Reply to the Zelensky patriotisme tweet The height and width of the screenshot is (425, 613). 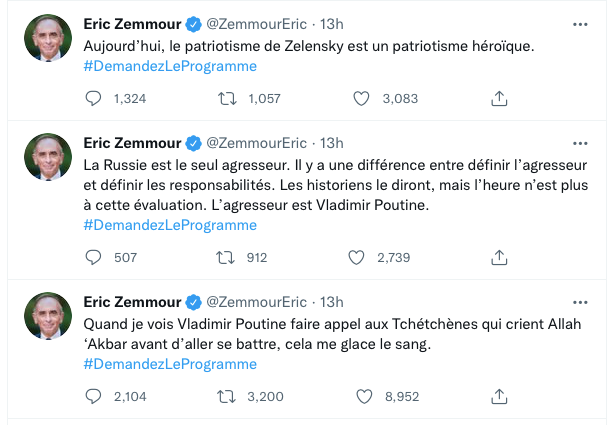(93, 99)
